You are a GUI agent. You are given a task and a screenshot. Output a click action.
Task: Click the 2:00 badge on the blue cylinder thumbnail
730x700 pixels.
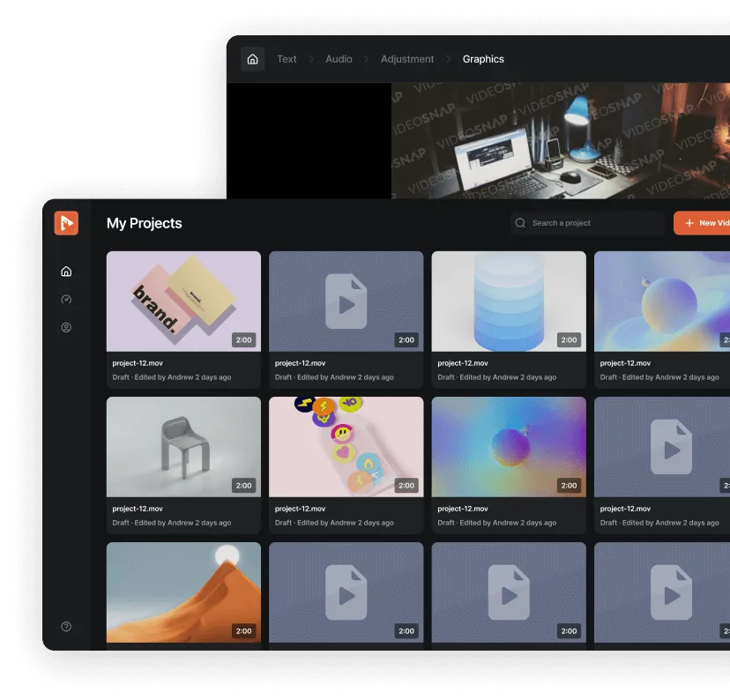[x=569, y=339]
